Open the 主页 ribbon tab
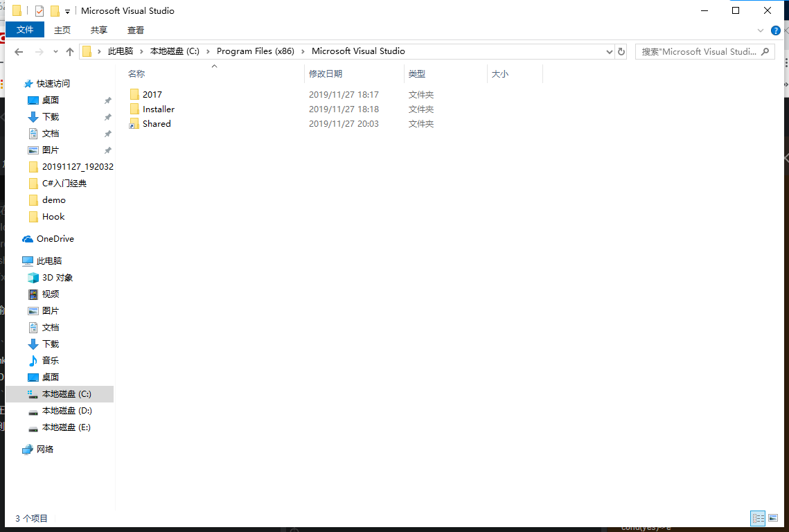Viewport: 789px width, 532px height. pyautogui.click(x=62, y=30)
